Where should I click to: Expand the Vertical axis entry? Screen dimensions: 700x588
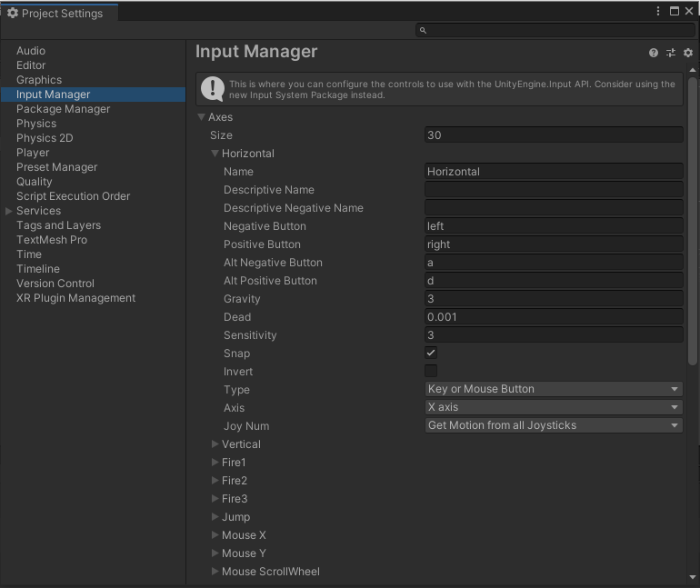(215, 444)
